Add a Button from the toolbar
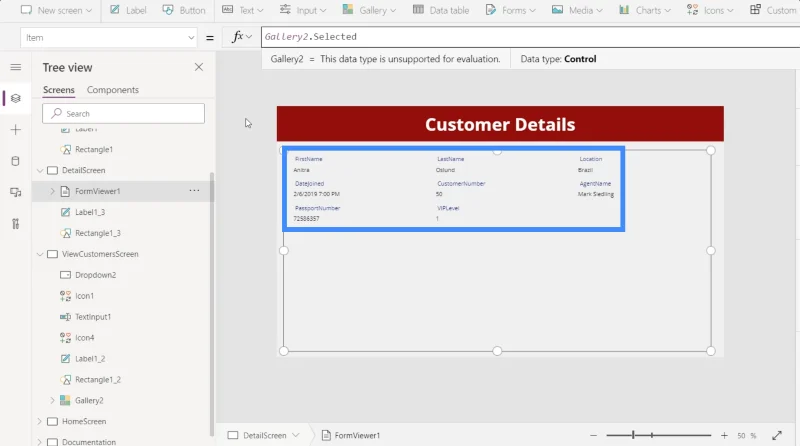Viewport: 800px width, 446px height. pos(184,10)
